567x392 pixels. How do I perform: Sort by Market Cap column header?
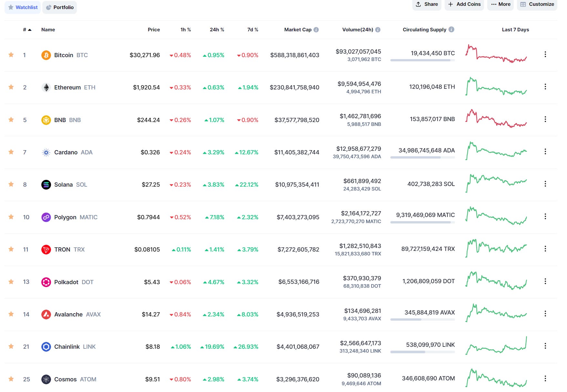click(x=298, y=30)
